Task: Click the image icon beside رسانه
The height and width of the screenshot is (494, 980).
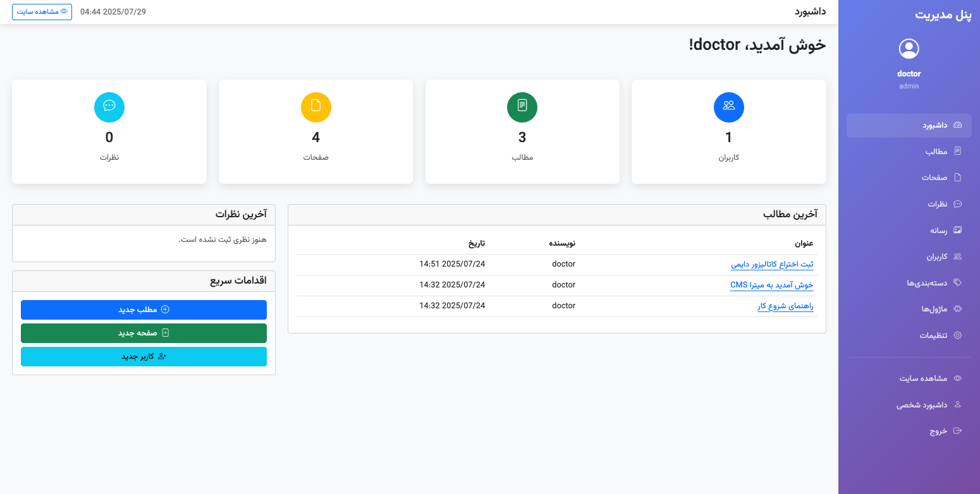Action: coord(957,230)
